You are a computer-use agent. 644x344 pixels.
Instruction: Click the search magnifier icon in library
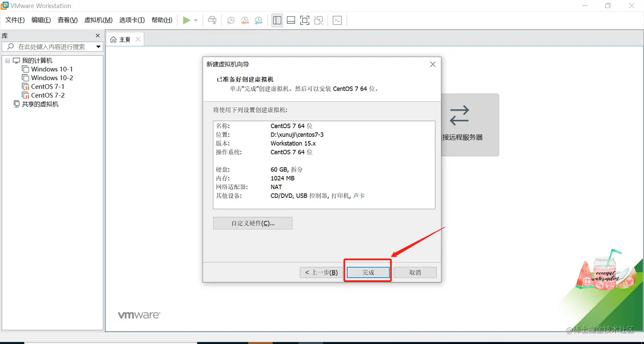coord(10,47)
